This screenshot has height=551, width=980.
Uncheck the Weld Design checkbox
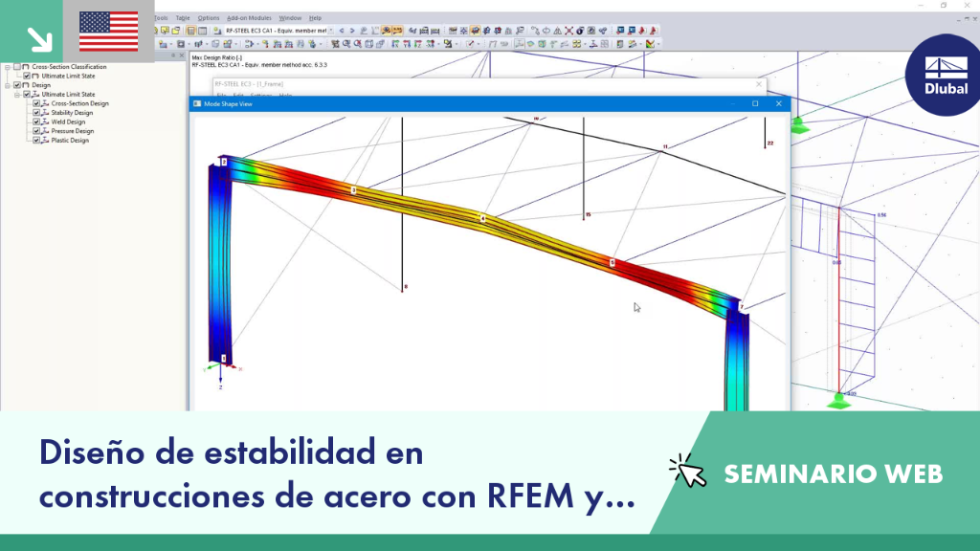(x=36, y=121)
